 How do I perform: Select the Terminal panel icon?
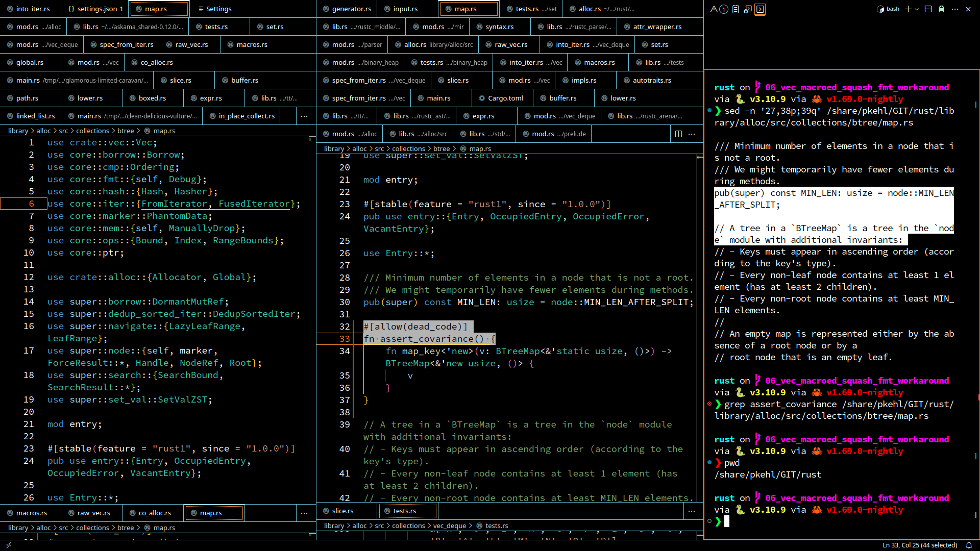tap(760, 9)
